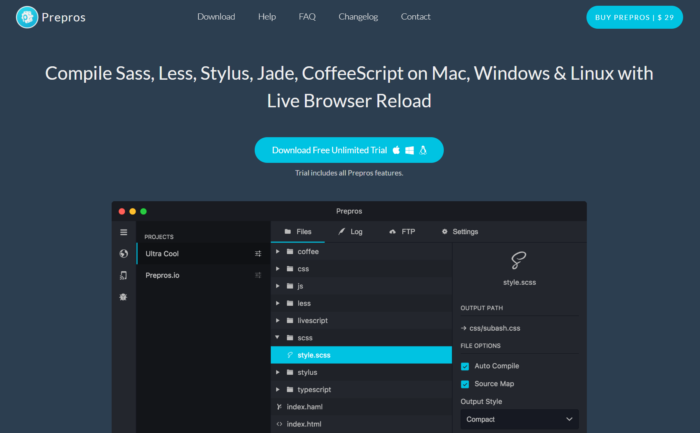Open Ultra Cool project settings sliders icon

pos(258,254)
